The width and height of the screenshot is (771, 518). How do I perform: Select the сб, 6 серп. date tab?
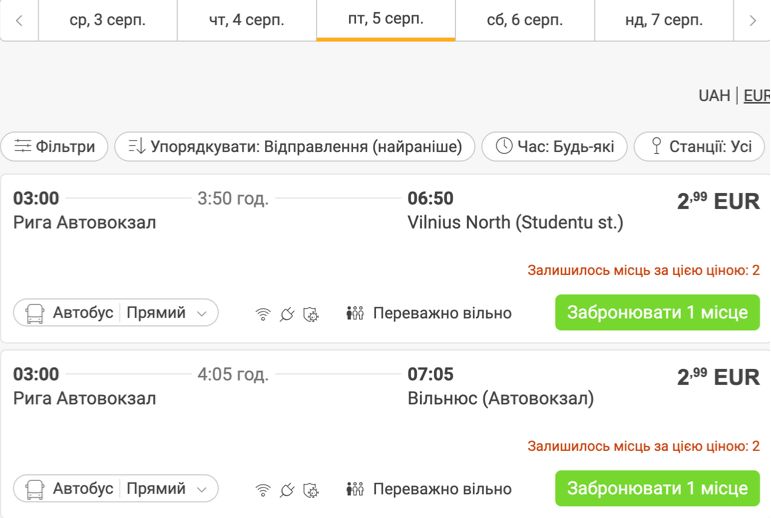[525, 20]
